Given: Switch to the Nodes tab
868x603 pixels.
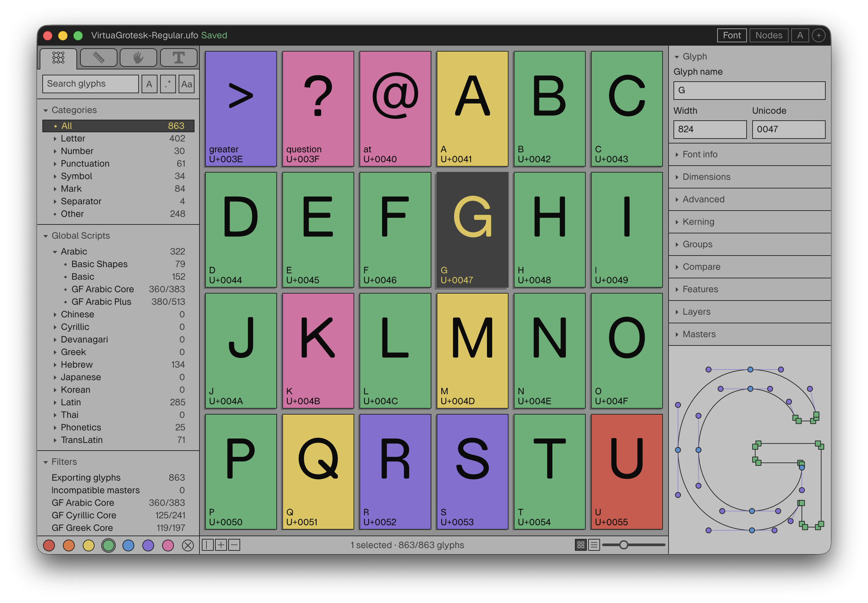Looking at the screenshot, I should tap(768, 35).
